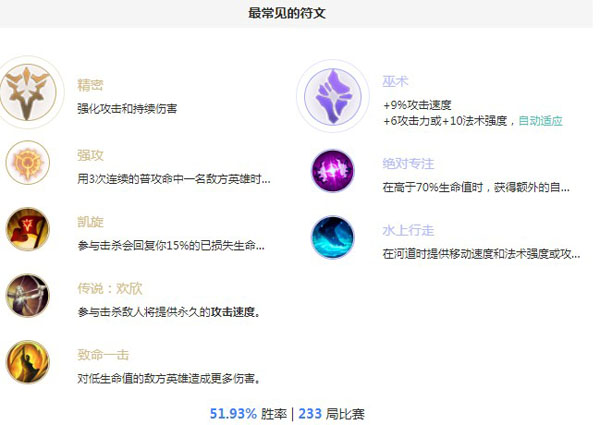Click the 凯旋 Triumph red flag icon

coord(28,229)
